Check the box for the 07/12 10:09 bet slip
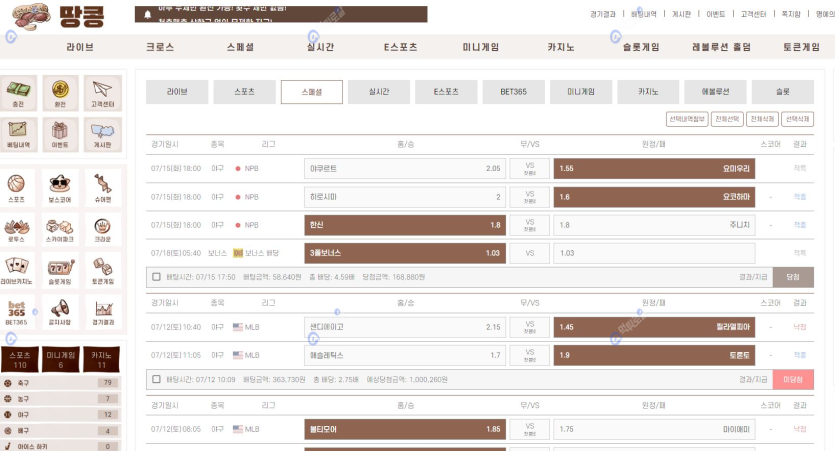 [156, 380]
